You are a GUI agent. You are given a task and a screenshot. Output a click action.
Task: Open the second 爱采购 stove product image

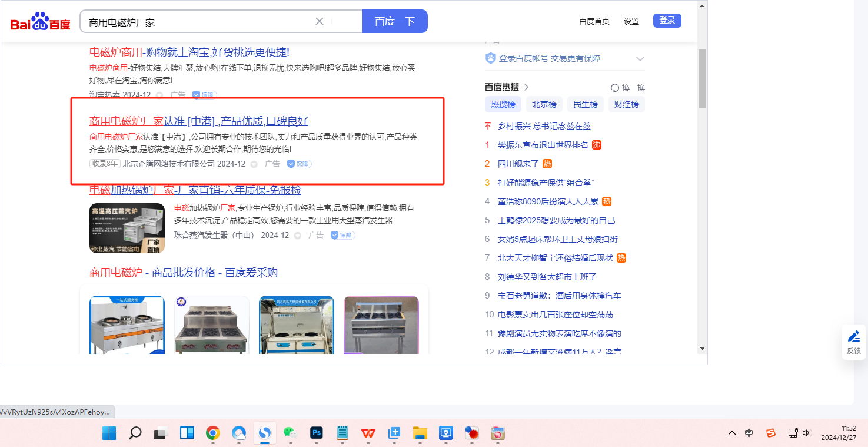click(x=212, y=325)
